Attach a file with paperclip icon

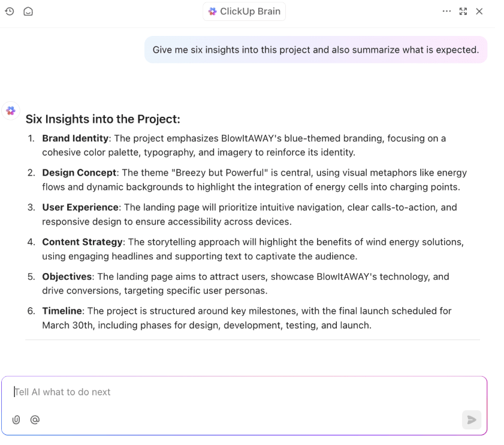click(16, 420)
